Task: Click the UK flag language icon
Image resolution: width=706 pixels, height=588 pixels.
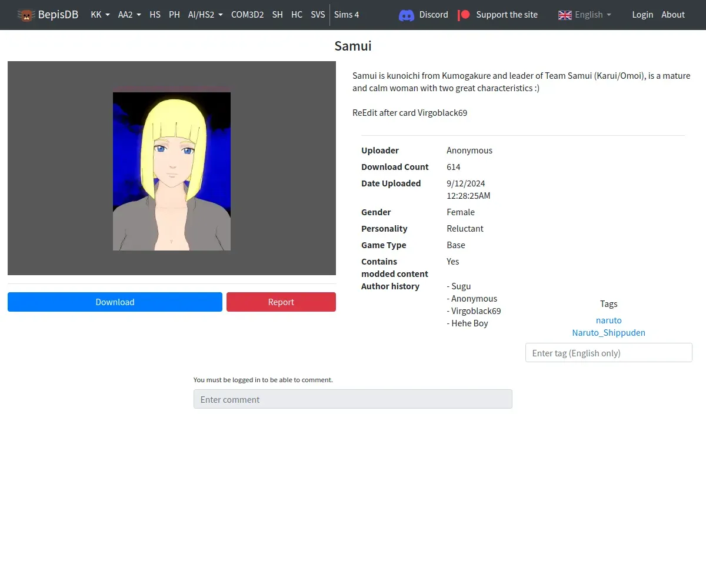Action: (565, 15)
